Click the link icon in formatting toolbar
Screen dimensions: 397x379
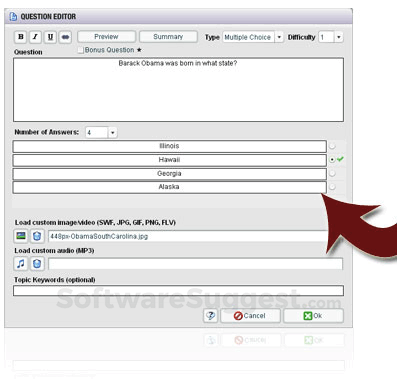[x=65, y=37]
